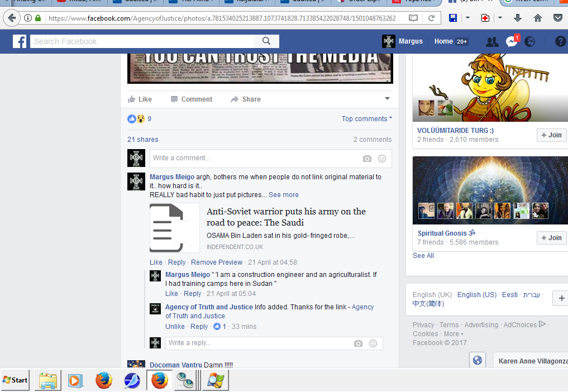This screenshot has height=392, width=568.
Task: Click Remove Preview on the comment
Action: (217, 262)
